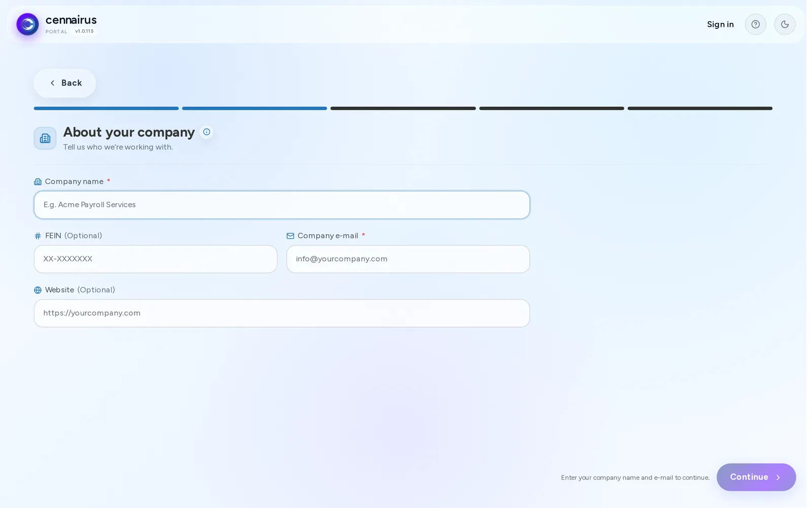
Task: Toggle dark mode moon icon
Action: point(785,24)
